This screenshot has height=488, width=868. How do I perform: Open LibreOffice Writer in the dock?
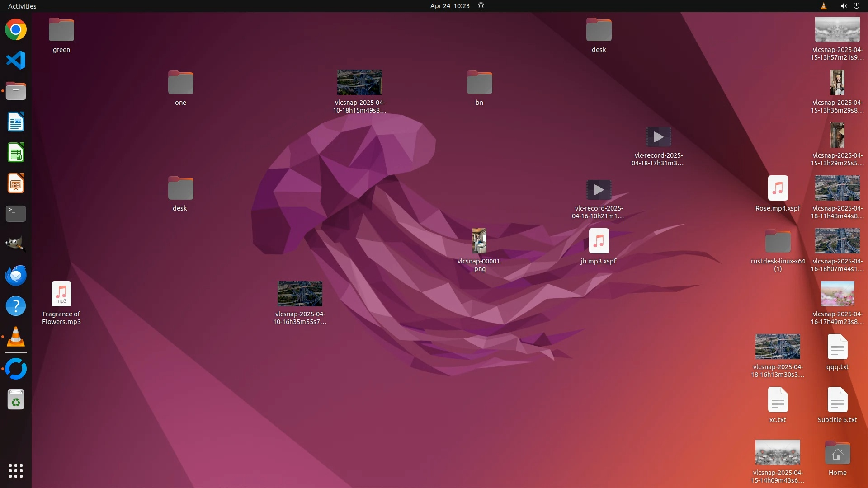[16, 122]
